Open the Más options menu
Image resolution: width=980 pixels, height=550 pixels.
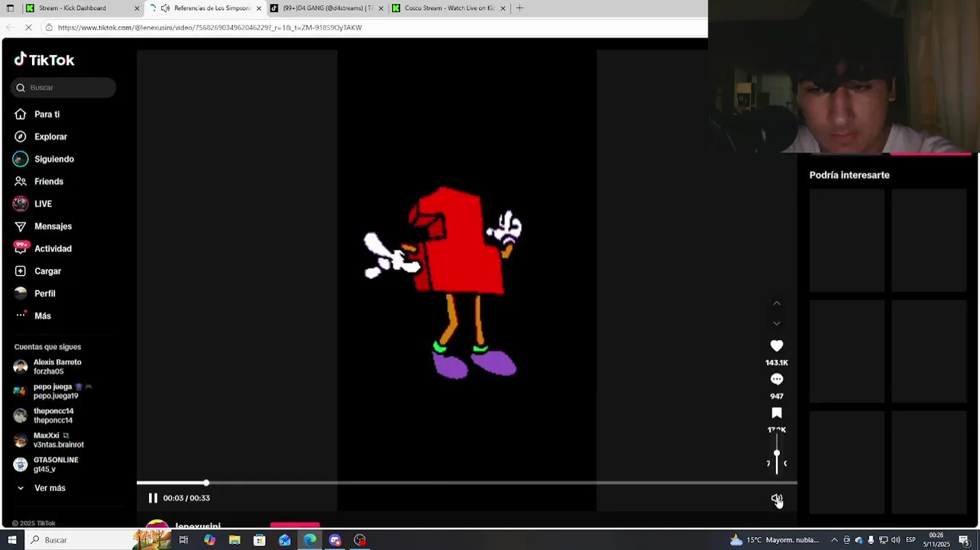pyautogui.click(x=42, y=315)
